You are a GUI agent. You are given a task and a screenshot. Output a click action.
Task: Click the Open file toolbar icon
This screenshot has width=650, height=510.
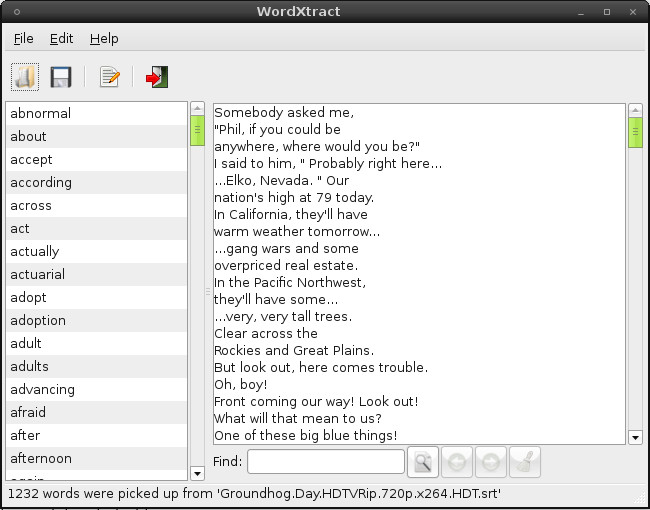tap(25, 77)
